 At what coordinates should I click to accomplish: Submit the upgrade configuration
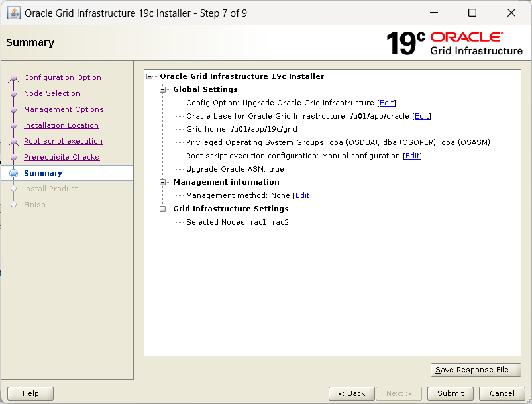point(451,393)
